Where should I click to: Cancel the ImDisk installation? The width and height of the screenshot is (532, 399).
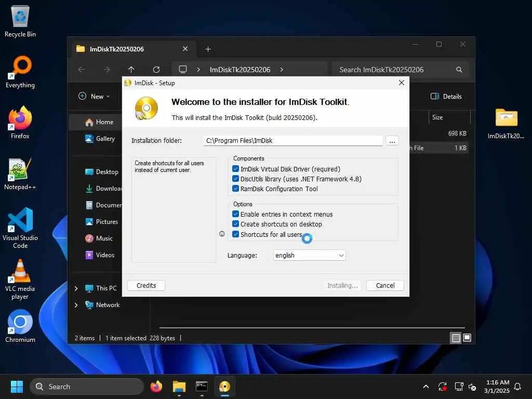[385, 285]
